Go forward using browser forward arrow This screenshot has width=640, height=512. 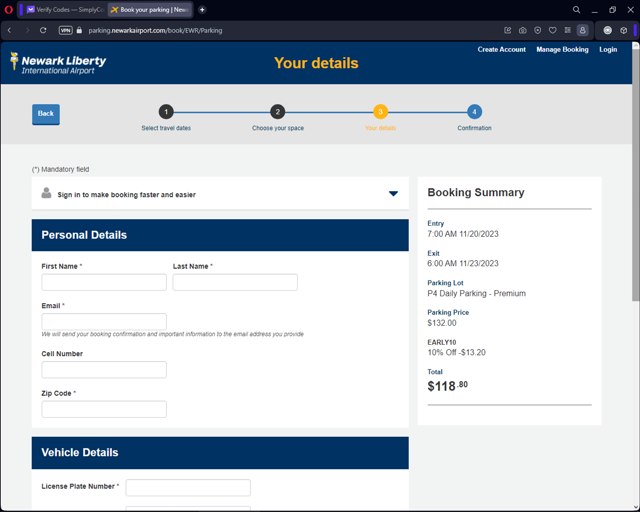(x=27, y=30)
